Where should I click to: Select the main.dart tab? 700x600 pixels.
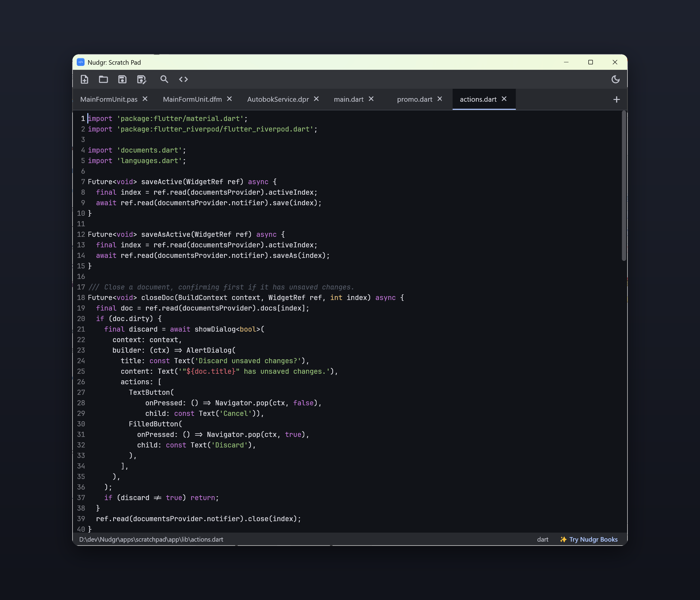pyautogui.click(x=349, y=99)
